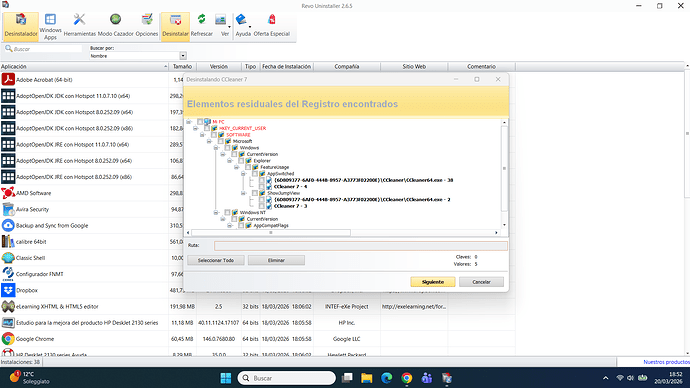Open Opciones from the toolbar
The image size is (690, 388).
pos(147,26)
